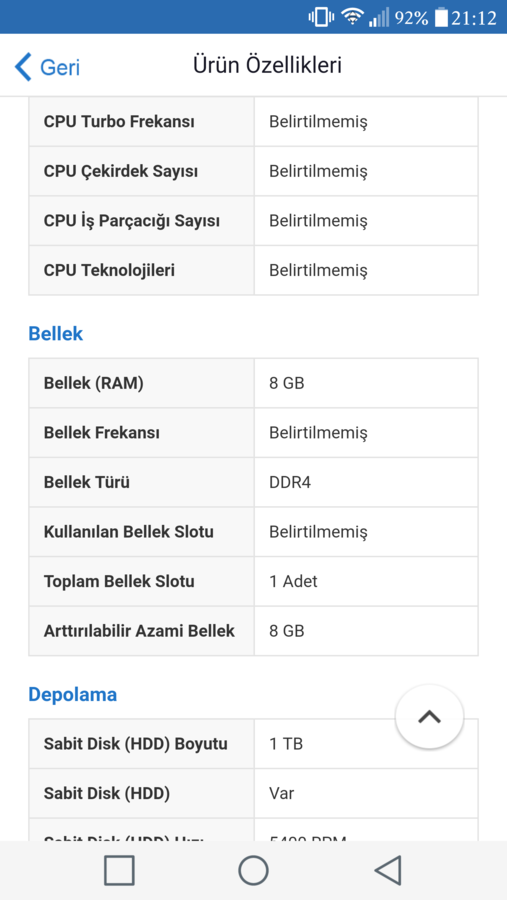Tap the CPU Turbo Frekansı row

pos(253,122)
